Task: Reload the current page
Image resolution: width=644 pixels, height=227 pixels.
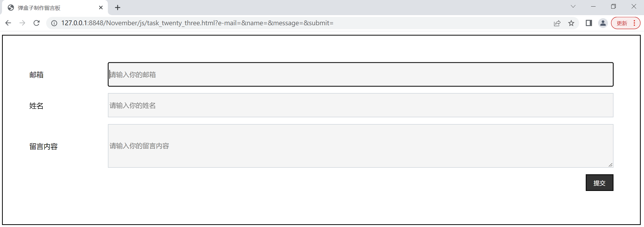Action: 37,23
